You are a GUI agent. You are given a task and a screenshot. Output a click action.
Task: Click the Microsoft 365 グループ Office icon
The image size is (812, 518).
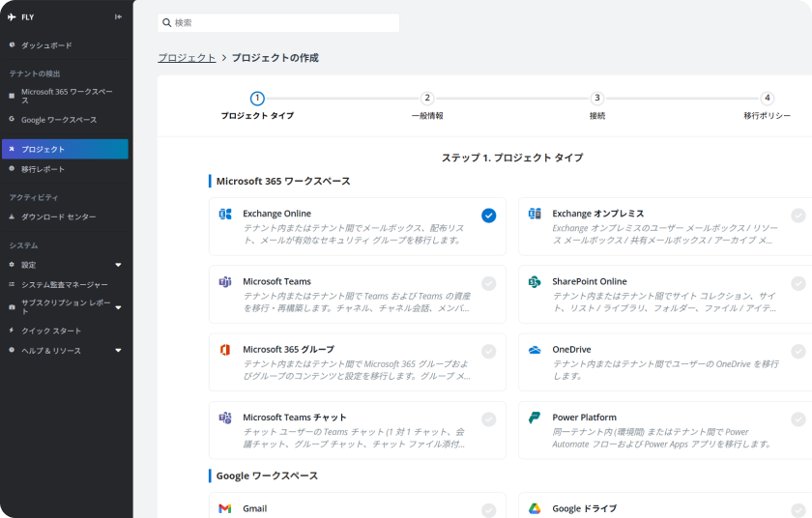(225, 350)
